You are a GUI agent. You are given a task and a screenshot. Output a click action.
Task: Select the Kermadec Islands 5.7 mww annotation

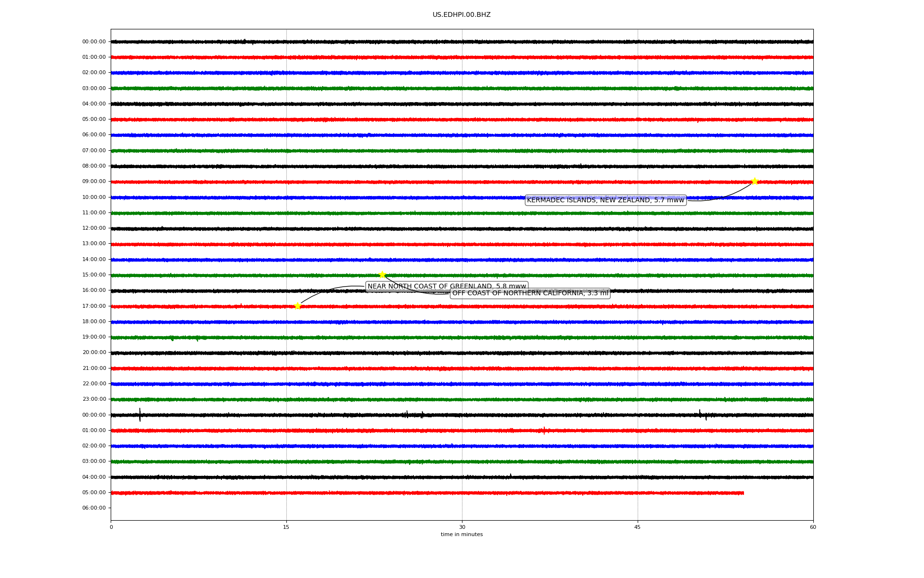605,200
